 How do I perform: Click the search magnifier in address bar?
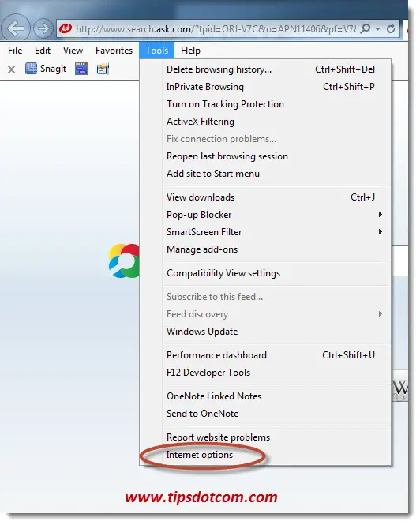(x=366, y=28)
